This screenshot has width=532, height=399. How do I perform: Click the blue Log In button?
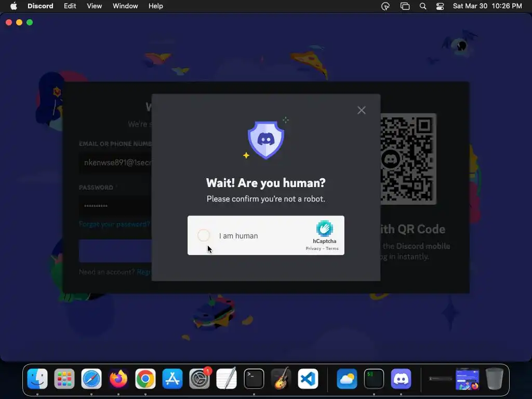click(115, 251)
